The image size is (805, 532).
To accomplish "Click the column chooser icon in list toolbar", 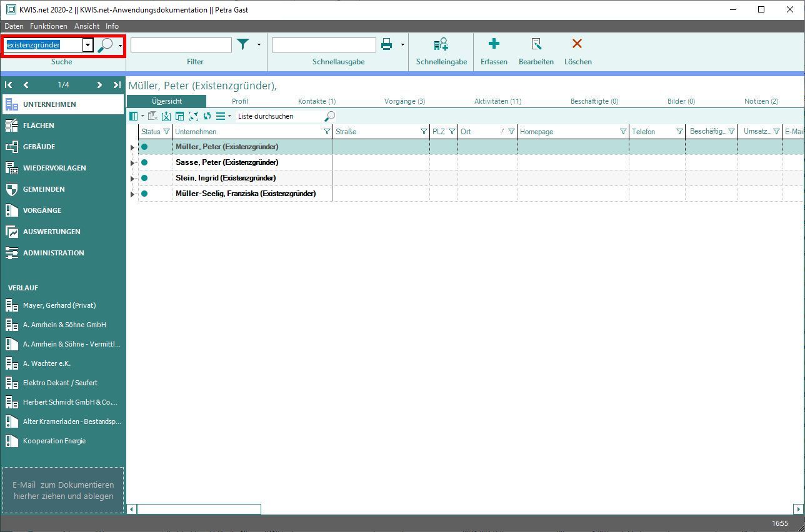I will pyautogui.click(x=134, y=116).
